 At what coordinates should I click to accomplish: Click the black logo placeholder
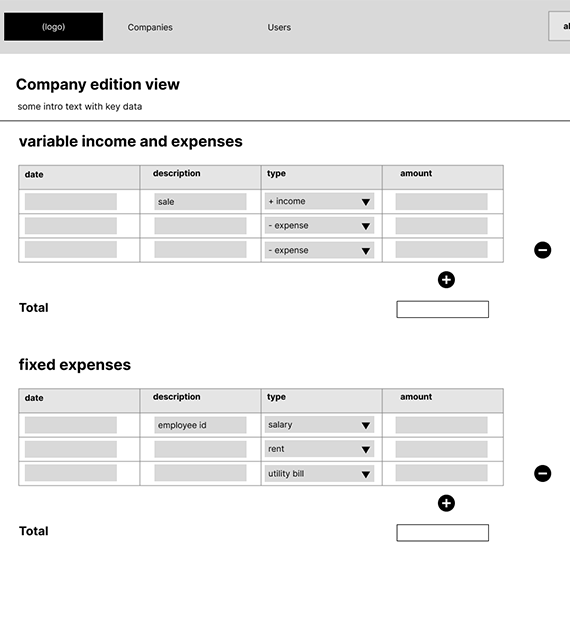coord(53,26)
